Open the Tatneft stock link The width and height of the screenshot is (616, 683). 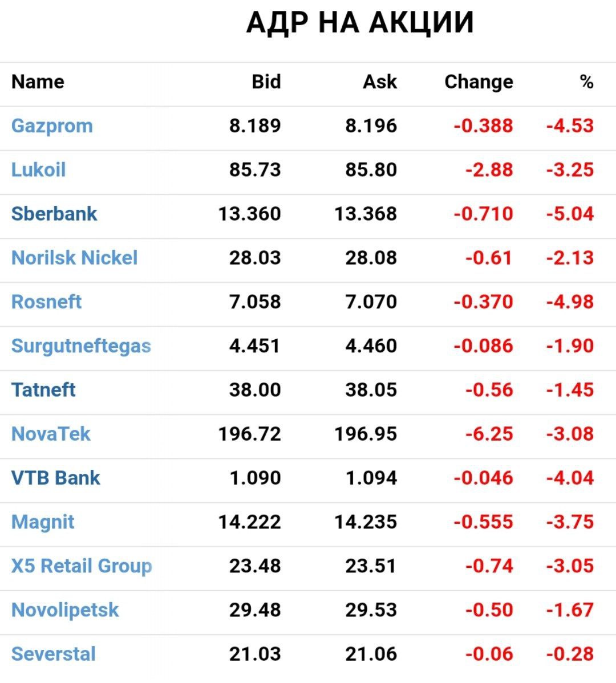click(x=43, y=390)
